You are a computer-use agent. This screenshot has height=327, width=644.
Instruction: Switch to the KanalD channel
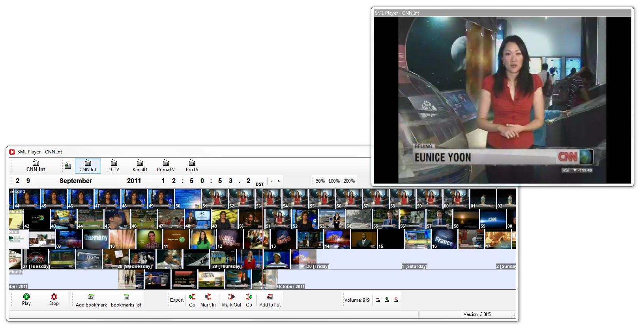tap(140, 166)
